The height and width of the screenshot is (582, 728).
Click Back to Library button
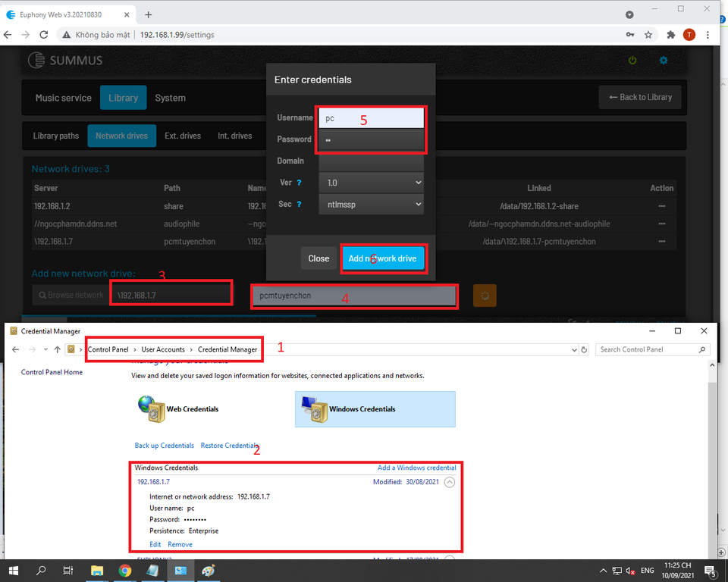(x=640, y=98)
